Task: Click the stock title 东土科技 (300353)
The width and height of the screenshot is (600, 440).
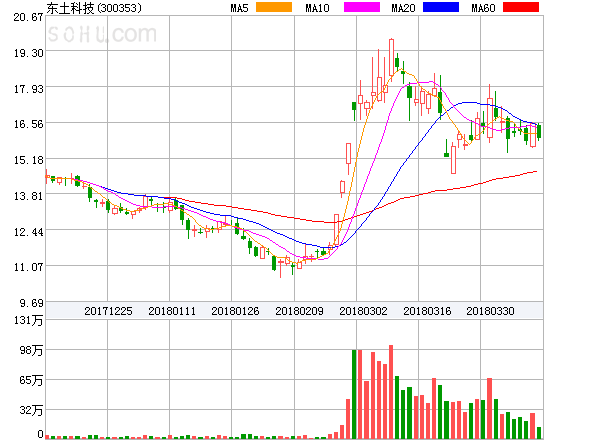Action: coord(94,8)
